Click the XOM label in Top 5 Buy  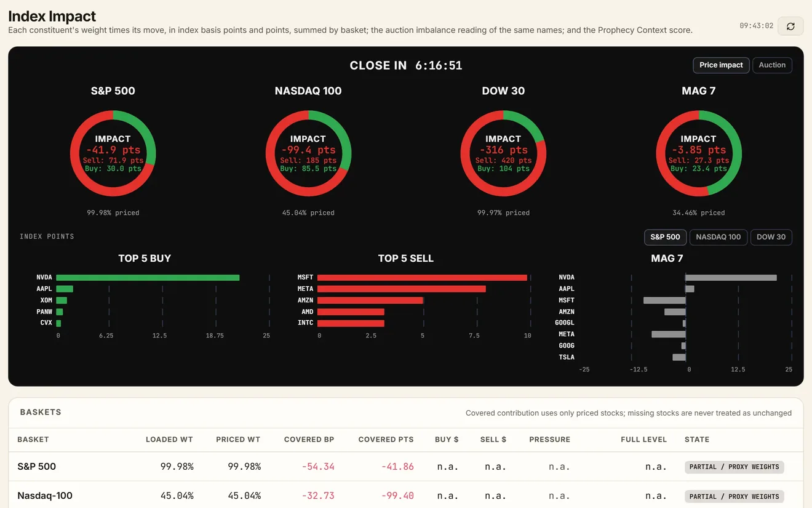pos(46,300)
